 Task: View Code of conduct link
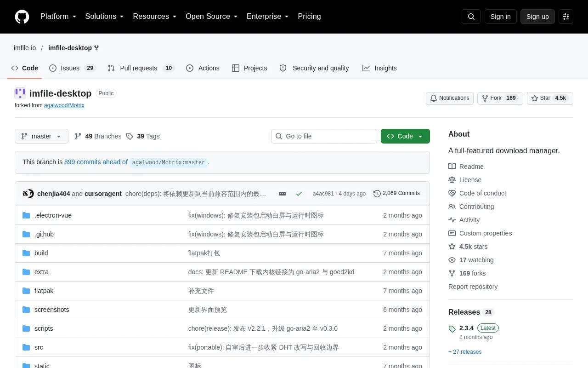(x=477, y=193)
